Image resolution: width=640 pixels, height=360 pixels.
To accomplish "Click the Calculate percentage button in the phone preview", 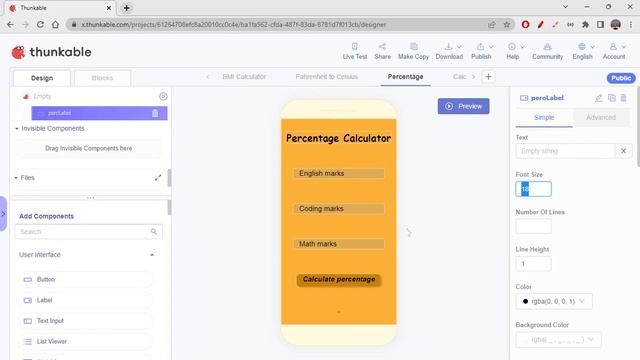I will (339, 280).
